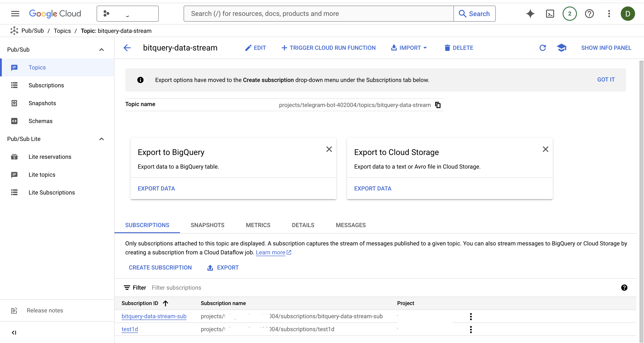Open actions menu for test1d row
The width and height of the screenshot is (644, 343).
coord(471,330)
